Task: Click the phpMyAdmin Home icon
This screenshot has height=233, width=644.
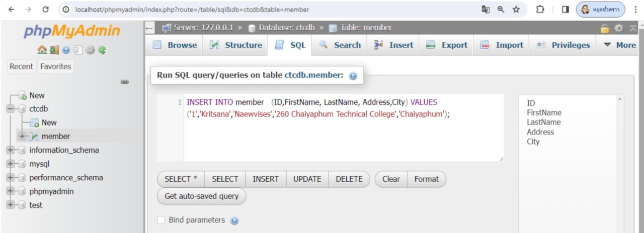Action: (x=42, y=50)
